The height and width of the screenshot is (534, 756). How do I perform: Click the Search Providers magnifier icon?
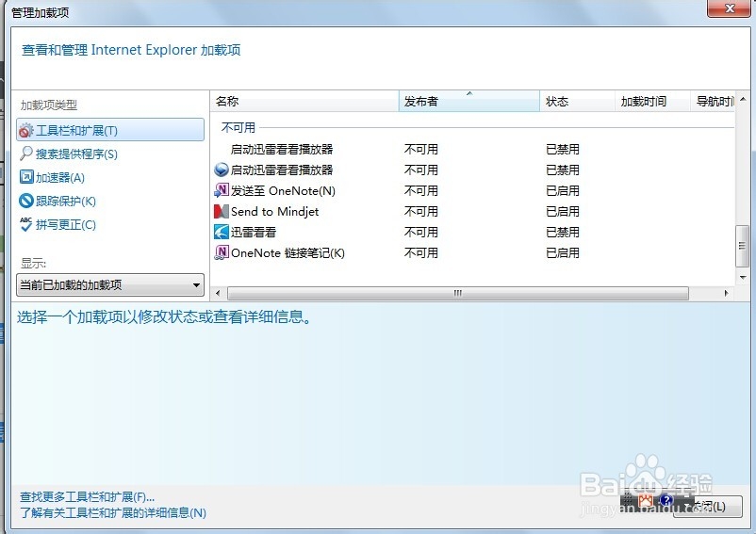[x=26, y=154]
